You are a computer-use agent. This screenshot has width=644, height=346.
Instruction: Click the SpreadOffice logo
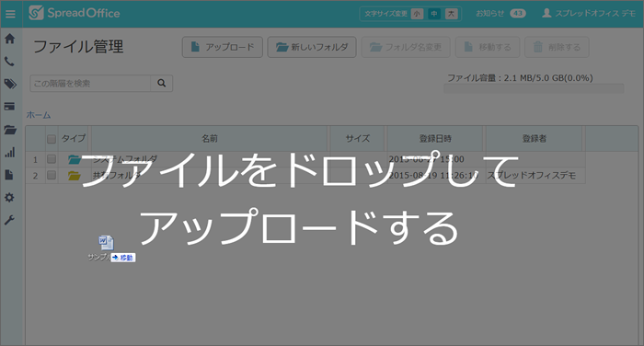pos(75,13)
